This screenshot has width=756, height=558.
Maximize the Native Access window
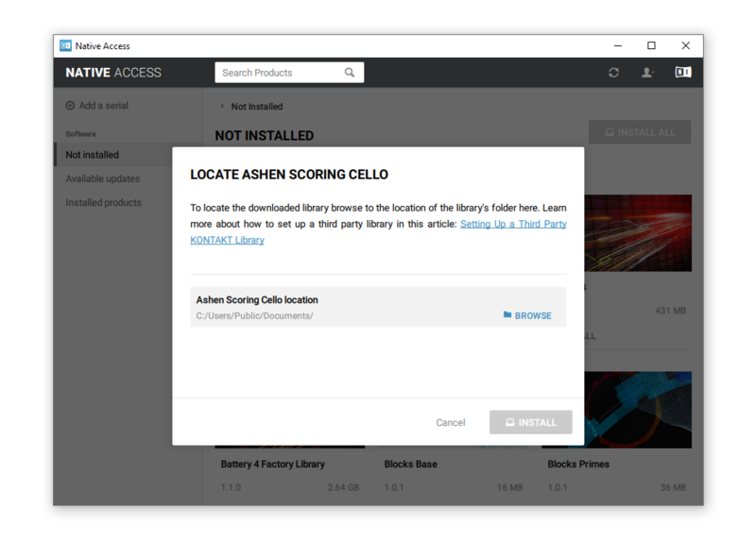click(651, 45)
